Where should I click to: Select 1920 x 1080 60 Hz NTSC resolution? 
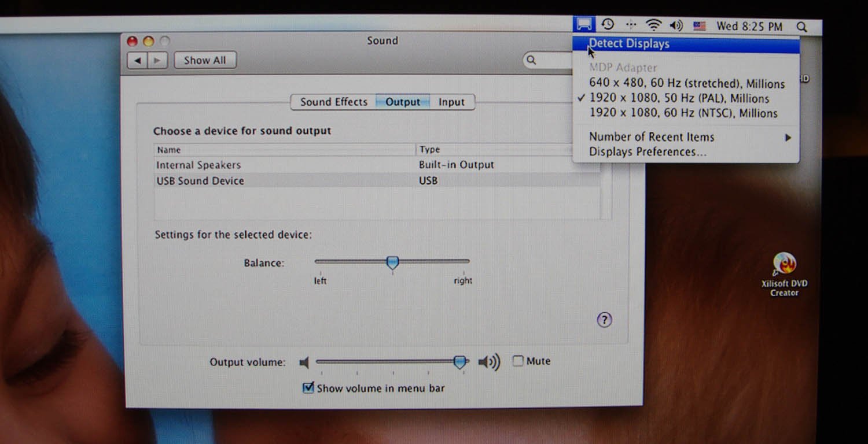683,113
